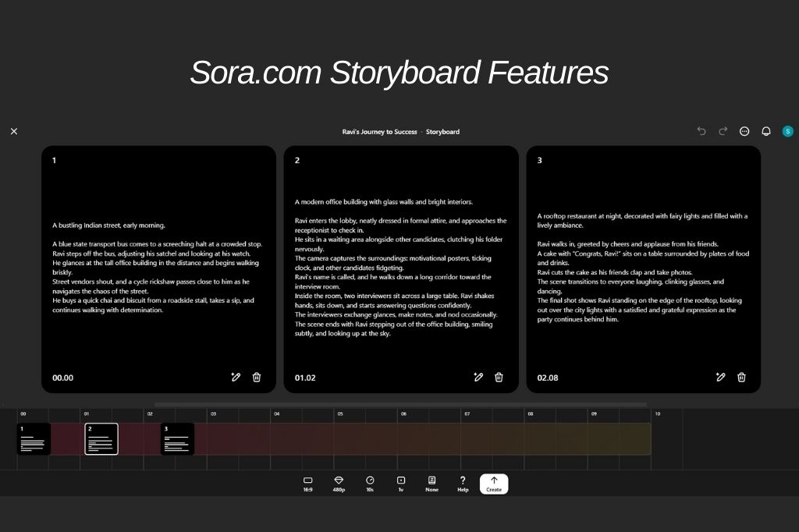
Task: Click the Storyboard breadcrumb label
Action: [x=443, y=132]
